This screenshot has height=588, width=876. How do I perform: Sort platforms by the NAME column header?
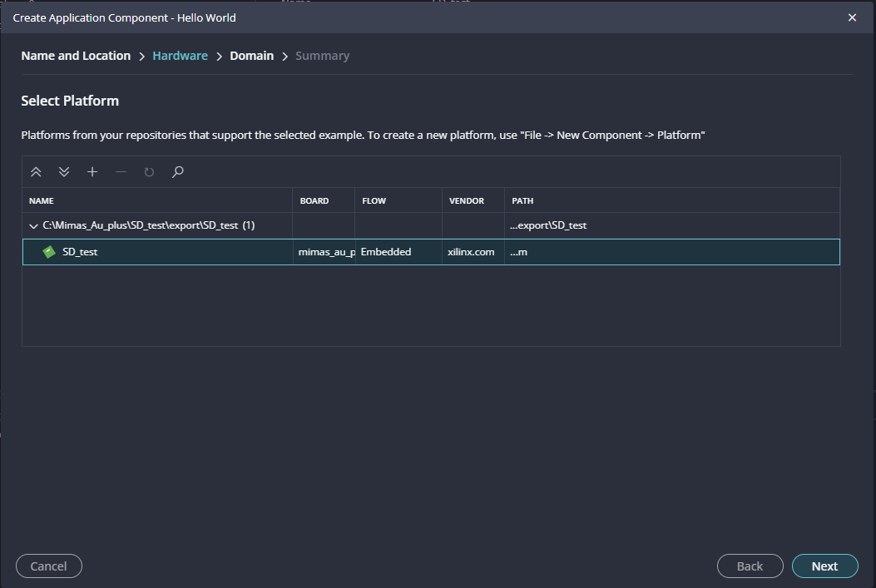coord(42,200)
